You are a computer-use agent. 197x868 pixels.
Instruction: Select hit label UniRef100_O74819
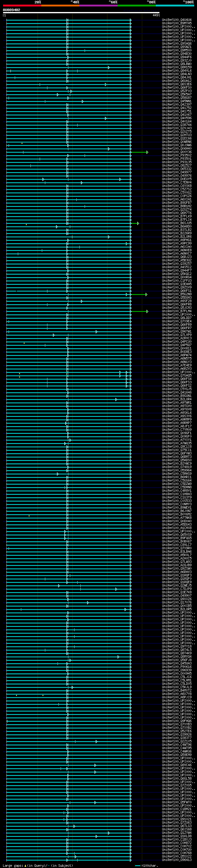(177, 467)
